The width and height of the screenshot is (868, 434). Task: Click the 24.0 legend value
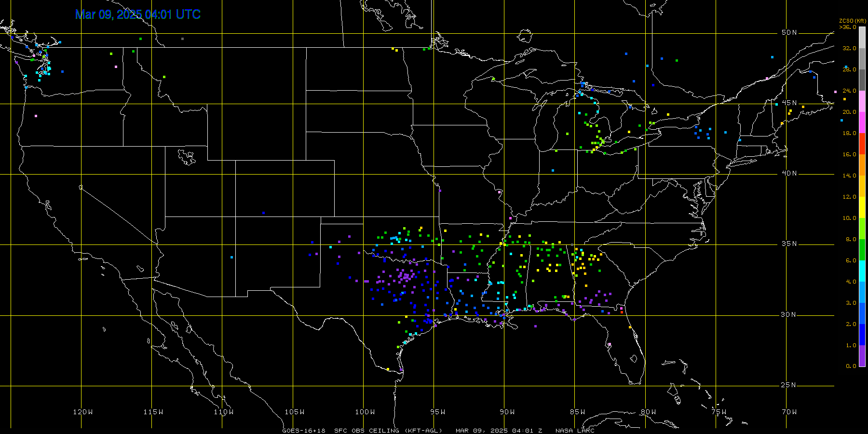(x=849, y=91)
